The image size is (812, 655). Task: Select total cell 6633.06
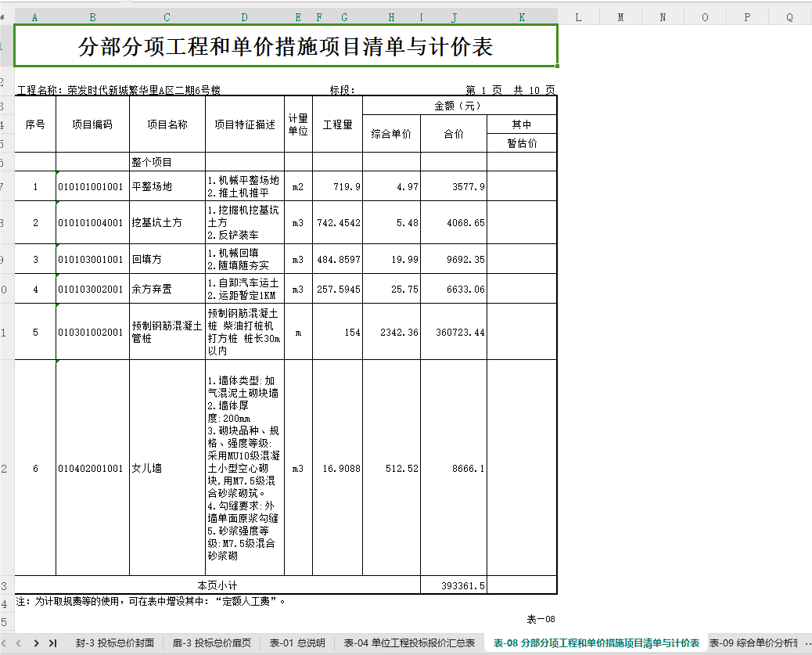point(454,289)
